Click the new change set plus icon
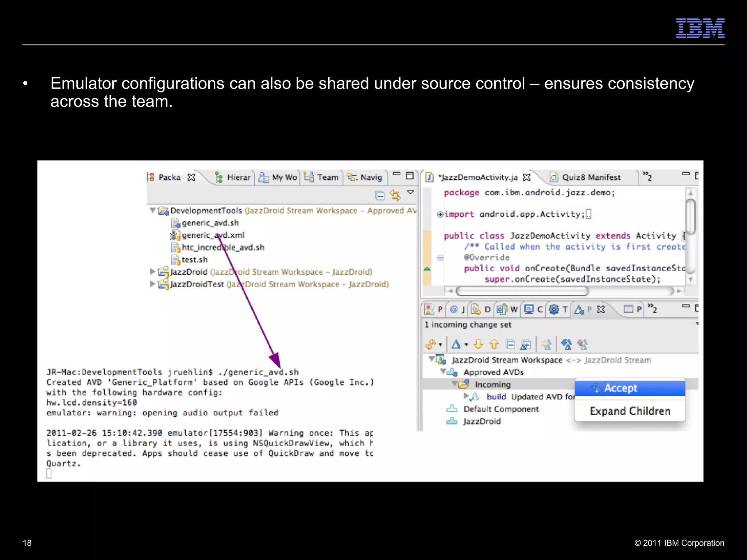 (526, 344)
